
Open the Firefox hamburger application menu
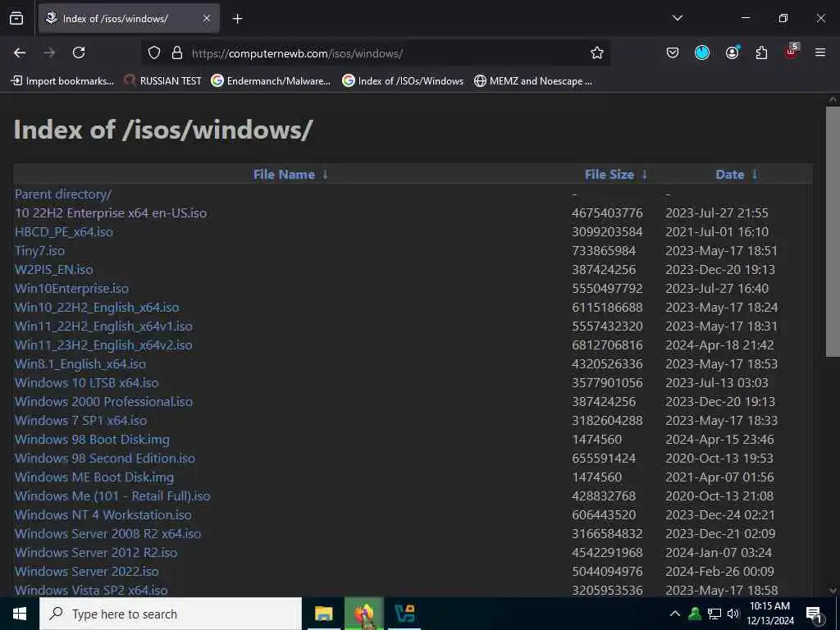[820, 52]
